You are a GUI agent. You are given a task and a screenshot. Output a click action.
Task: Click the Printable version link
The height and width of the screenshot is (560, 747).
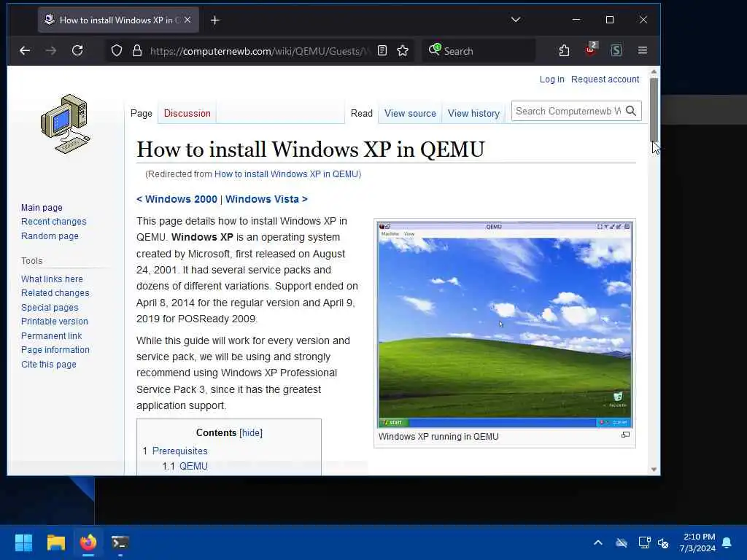click(54, 322)
